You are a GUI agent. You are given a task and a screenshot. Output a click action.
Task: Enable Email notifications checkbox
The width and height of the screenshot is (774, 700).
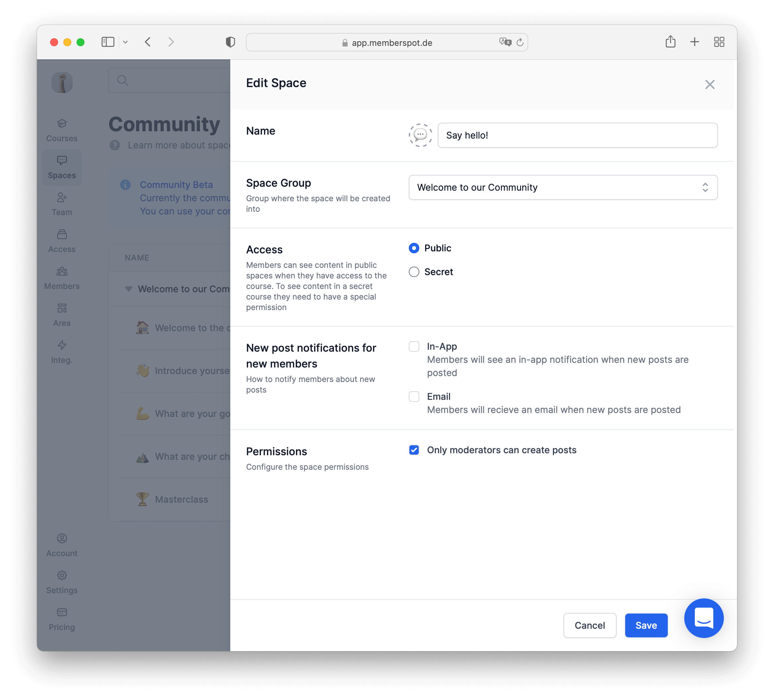click(x=414, y=397)
